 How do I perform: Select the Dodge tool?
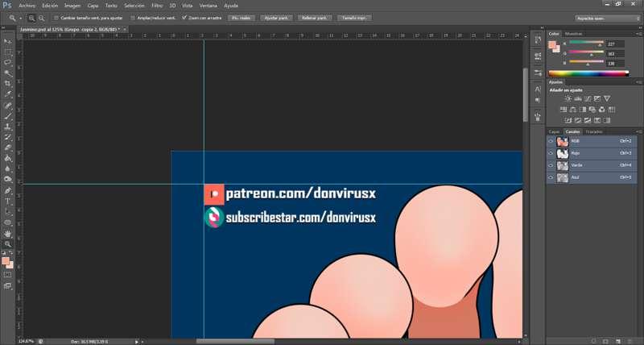(8, 179)
